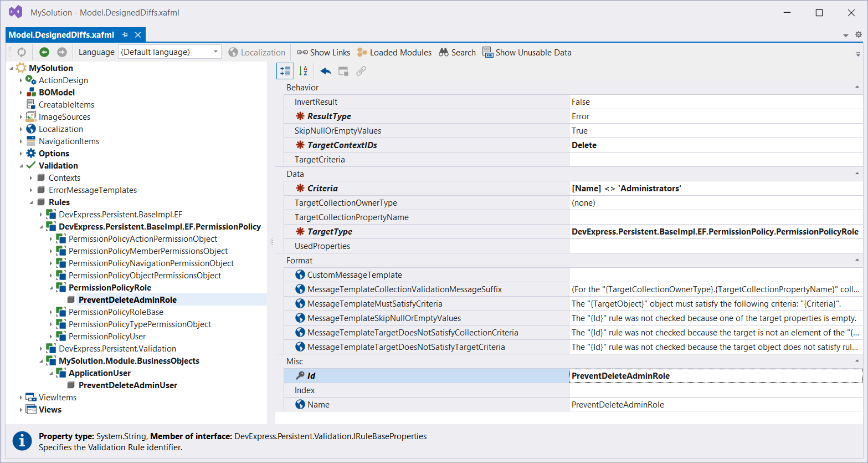The image size is (868, 463).
Task: Click the property pages icon
Action: (x=343, y=71)
